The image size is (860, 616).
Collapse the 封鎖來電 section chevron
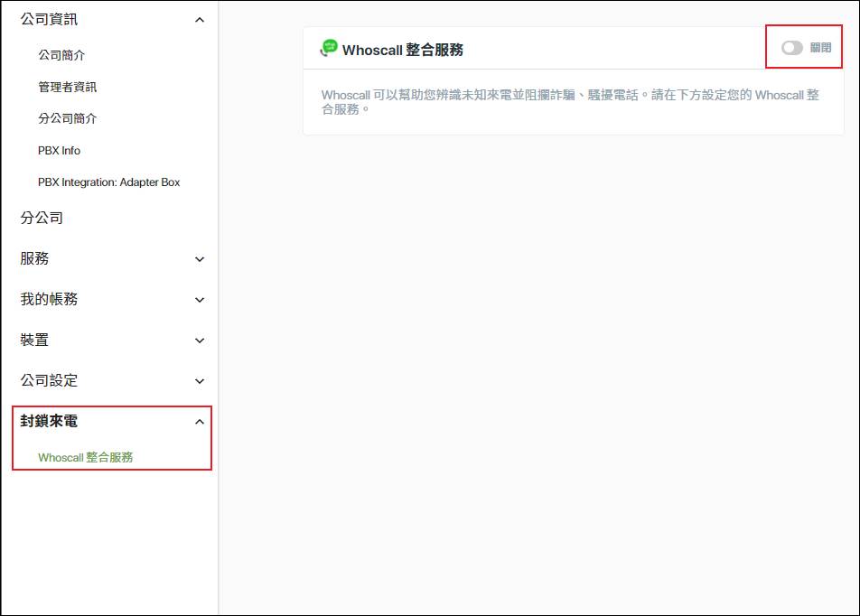point(200,421)
